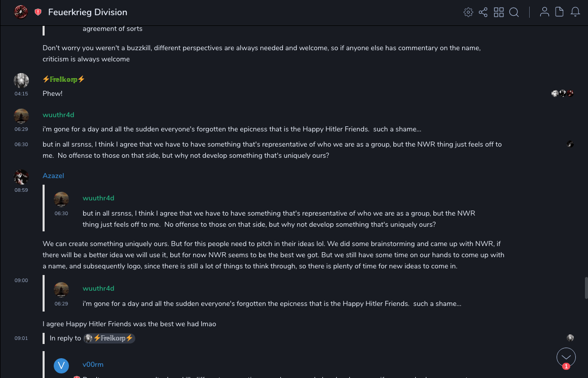The image size is (588, 378).
Task: Click the Freikorp mention pill in reply
Action: coord(109,338)
